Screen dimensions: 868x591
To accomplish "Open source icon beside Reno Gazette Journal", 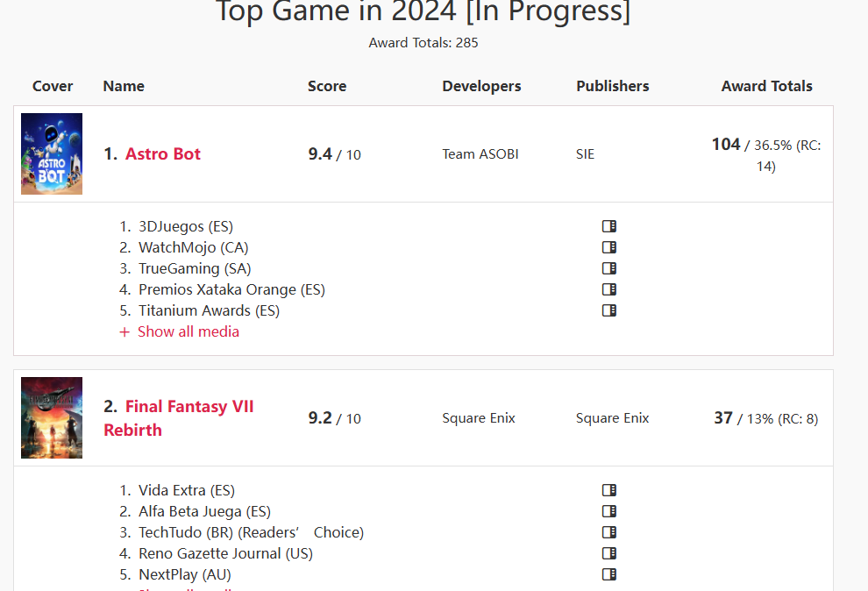I will coord(609,553).
